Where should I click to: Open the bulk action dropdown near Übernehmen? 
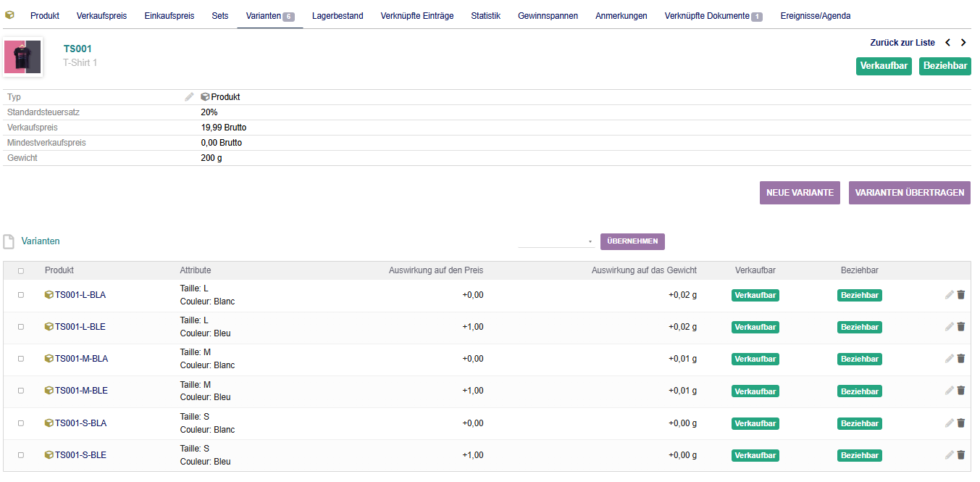pyautogui.click(x=556, y=241)
